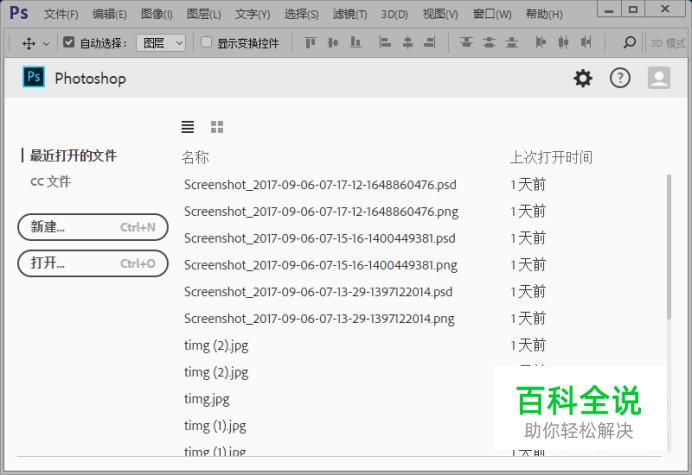Click the align horizontal centers icon
Viewport: 692px width, 475px height.
[x=408, y=42]
